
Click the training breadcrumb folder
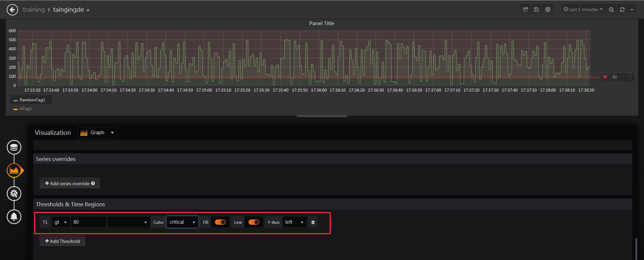click(34, 10)
